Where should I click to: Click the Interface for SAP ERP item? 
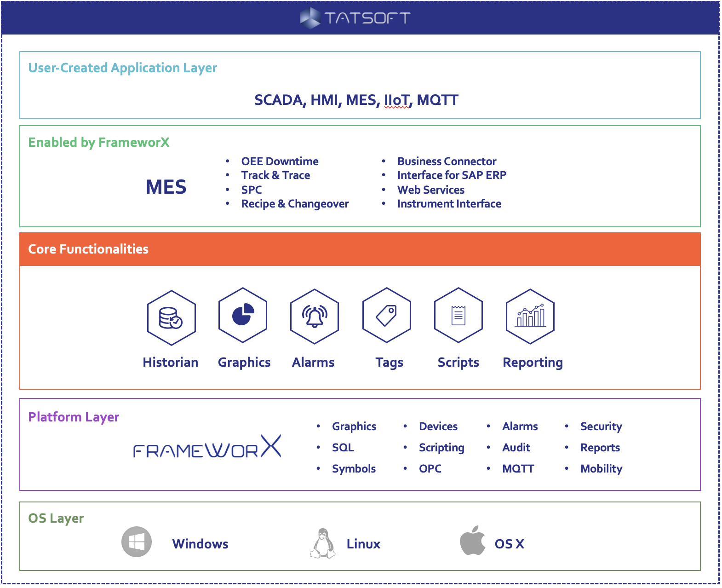click(x=452, y=175)
